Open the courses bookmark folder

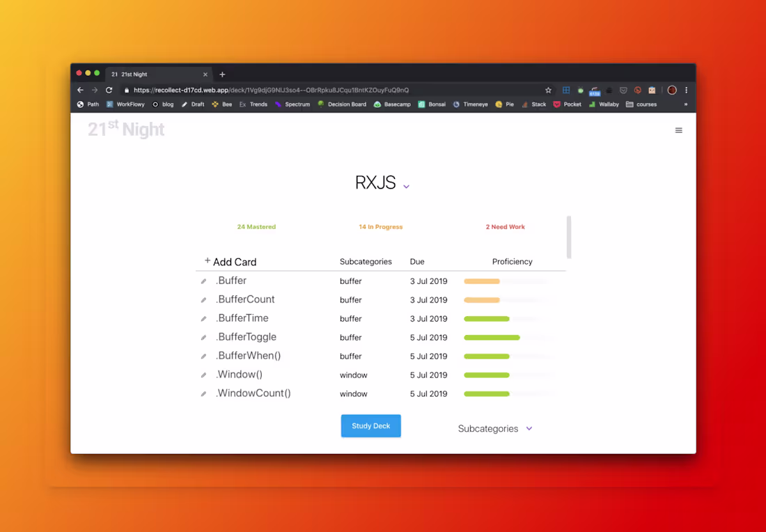641,104
